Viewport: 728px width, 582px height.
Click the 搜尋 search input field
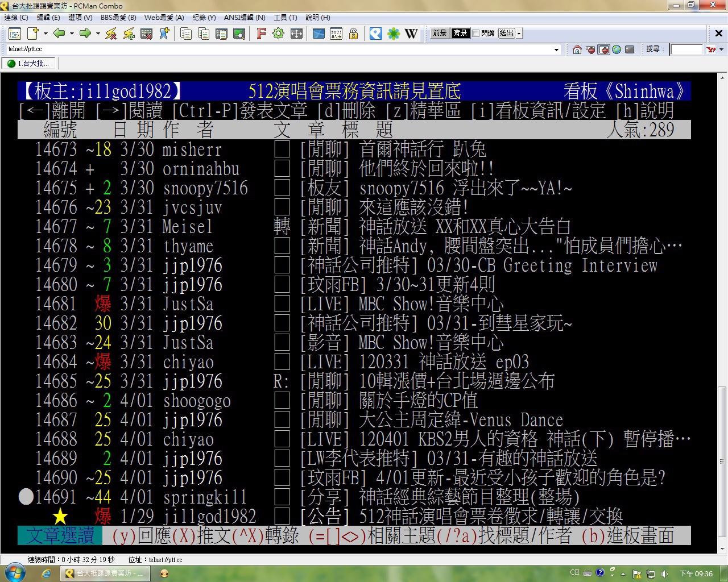(686, 49)
